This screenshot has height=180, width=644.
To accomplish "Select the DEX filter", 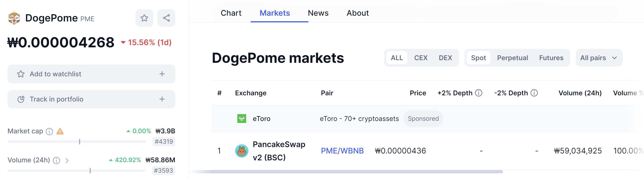I will (445, 58).
